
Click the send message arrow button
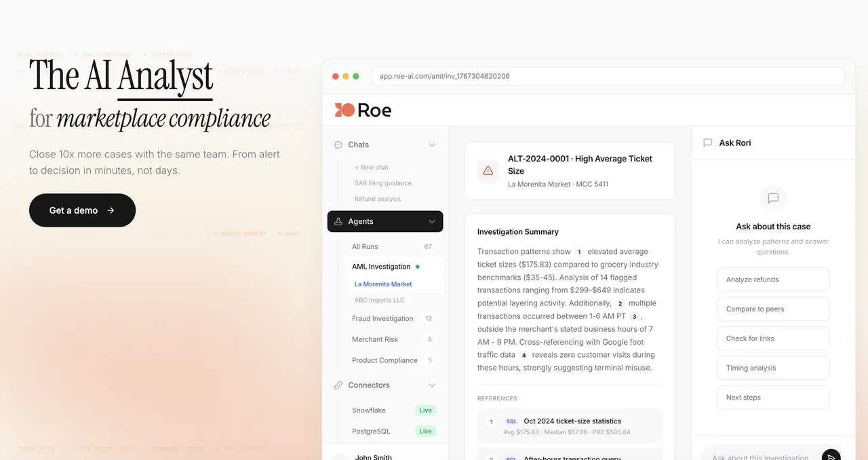click(x=831, y=456)
